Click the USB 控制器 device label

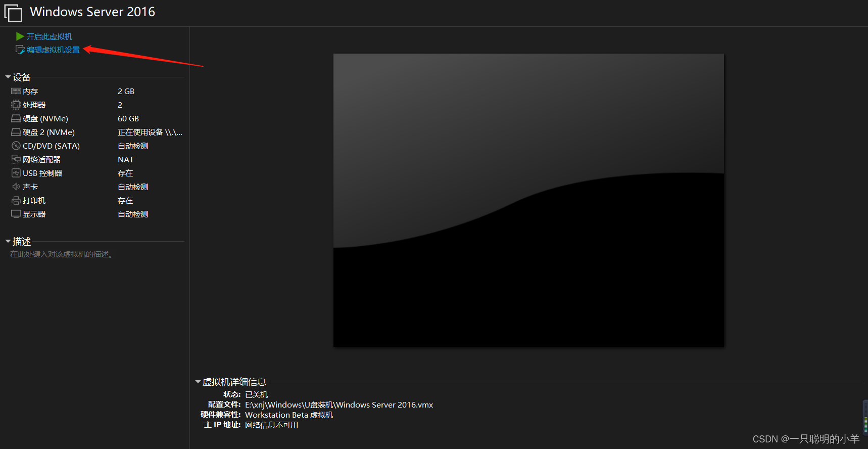pyautogui.click(x=42, y=173)
